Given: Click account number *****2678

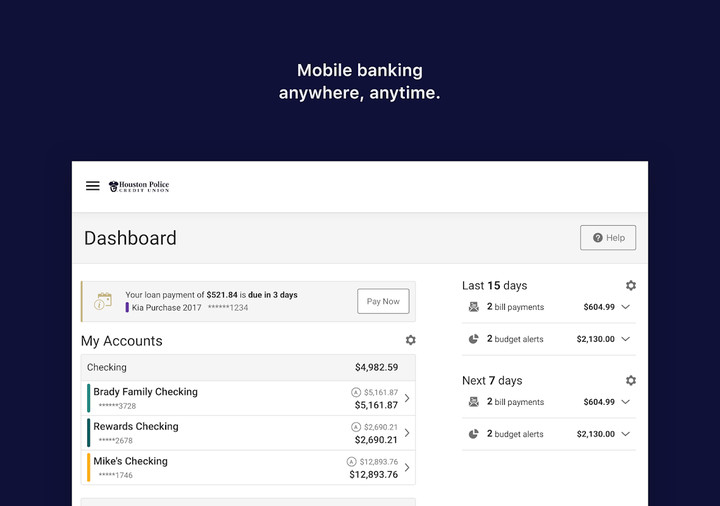Looking at the screenshot, I should (x=116, y=441).
